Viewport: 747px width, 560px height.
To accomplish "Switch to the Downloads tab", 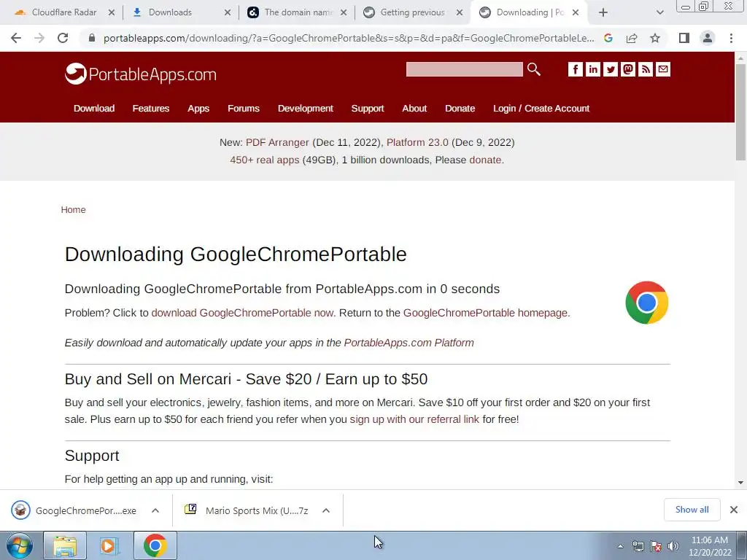I will pyautogui.click(x=170, y=12).
